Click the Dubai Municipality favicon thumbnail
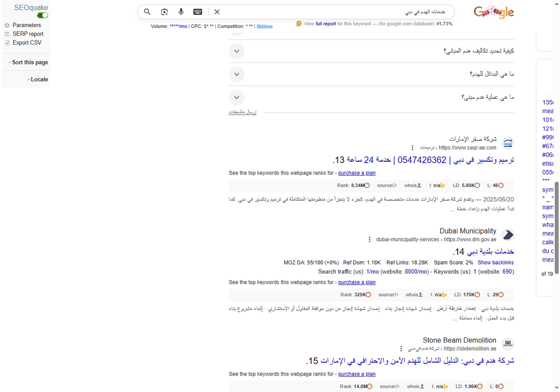Viewport: 560px width, 392px height. (508, 234)
